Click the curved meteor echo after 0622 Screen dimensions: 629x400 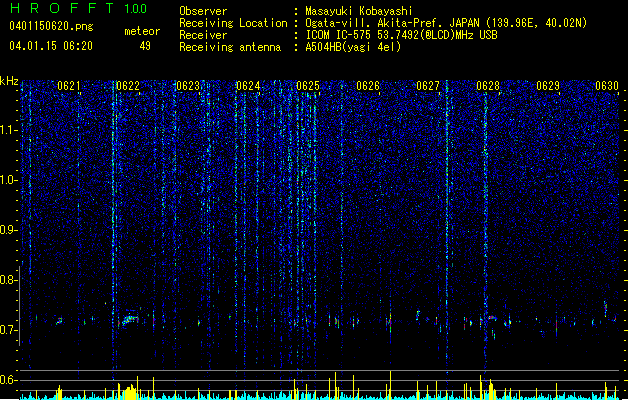tap(130, 320)
